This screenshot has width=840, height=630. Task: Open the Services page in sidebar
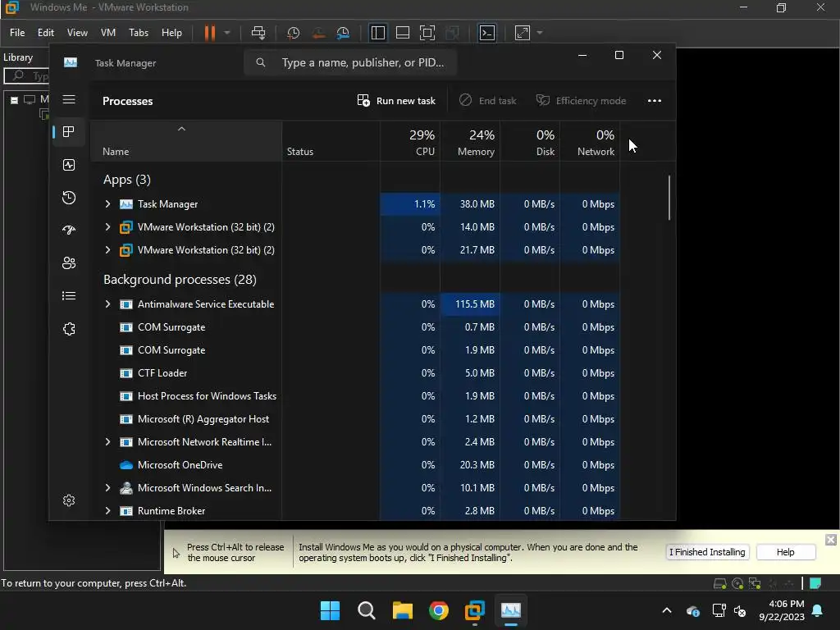point(69,329)
